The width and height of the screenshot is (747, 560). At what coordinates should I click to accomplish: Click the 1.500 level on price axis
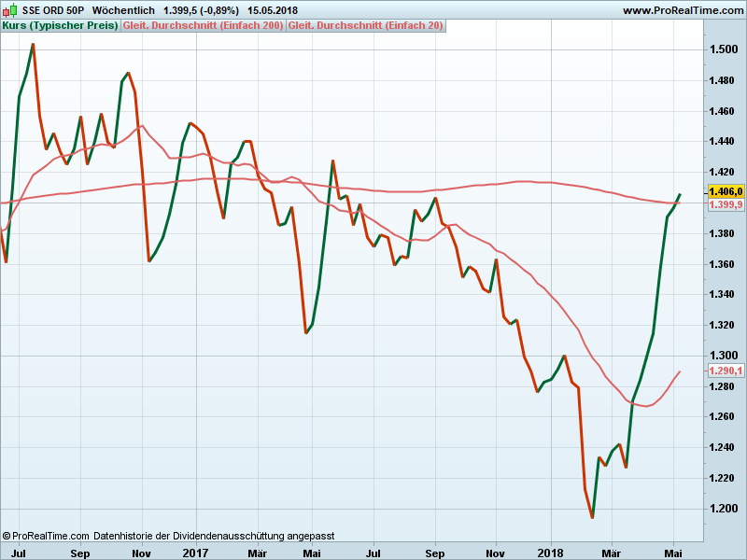tap(723, 49)
